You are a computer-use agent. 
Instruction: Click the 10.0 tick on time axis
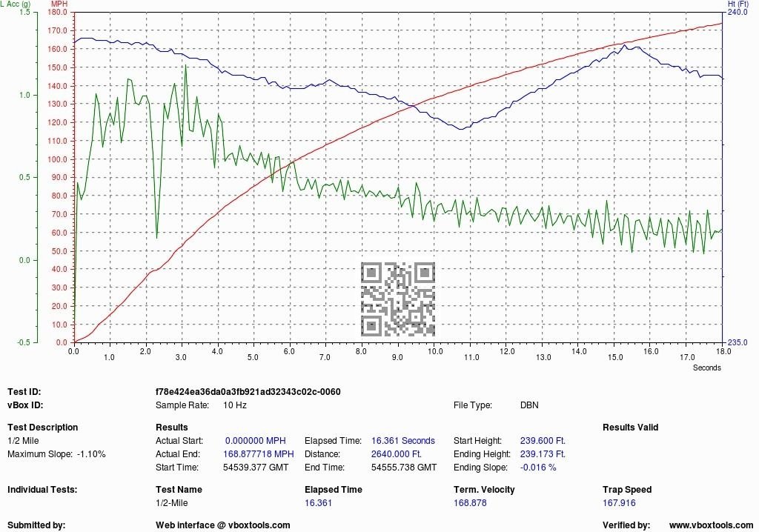[434, 351]
